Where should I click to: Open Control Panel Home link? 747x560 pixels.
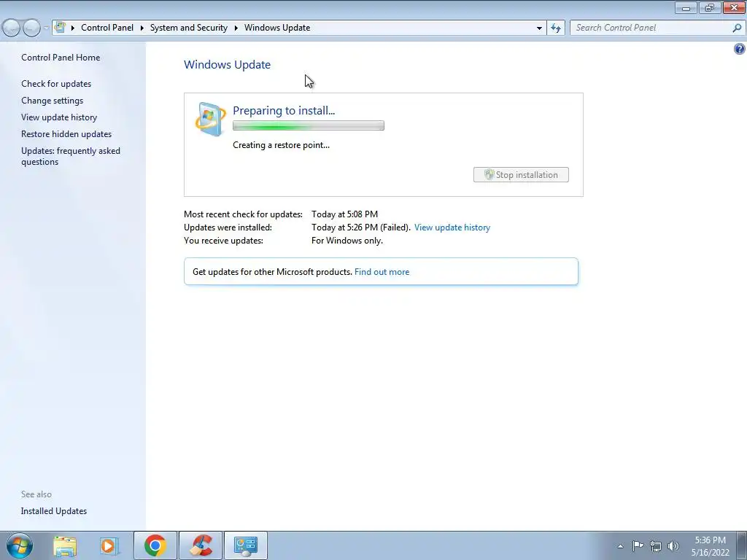(61, 58)
